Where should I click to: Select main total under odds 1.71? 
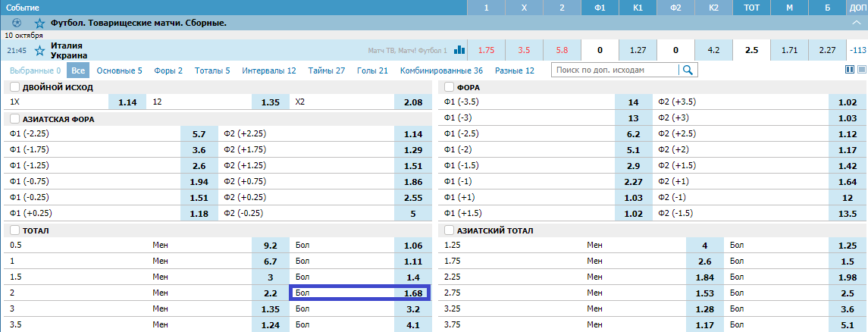tap(789, 50)
